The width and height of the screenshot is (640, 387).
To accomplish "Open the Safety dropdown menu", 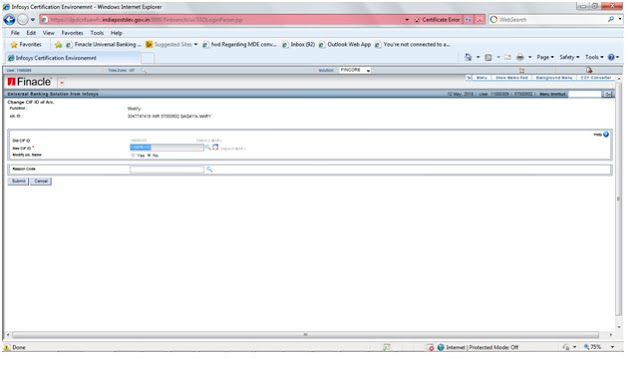I will click(569, 57).
